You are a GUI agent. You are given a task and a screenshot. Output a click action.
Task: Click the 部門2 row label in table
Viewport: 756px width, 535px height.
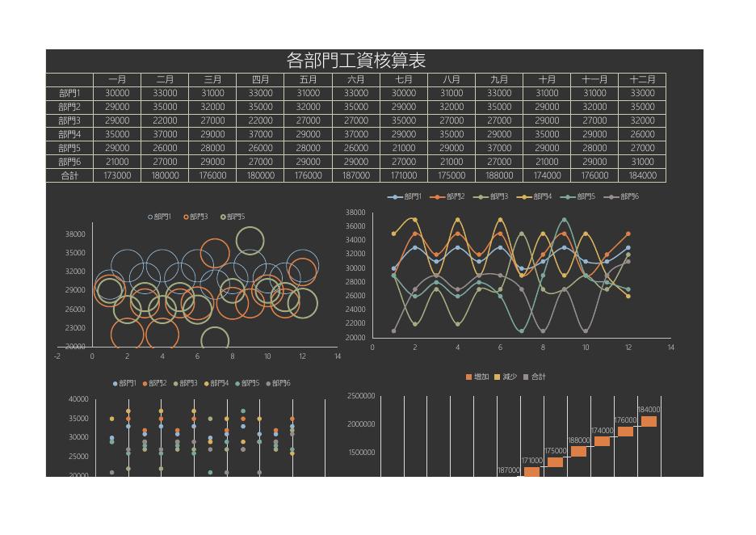tap(69, 107)
